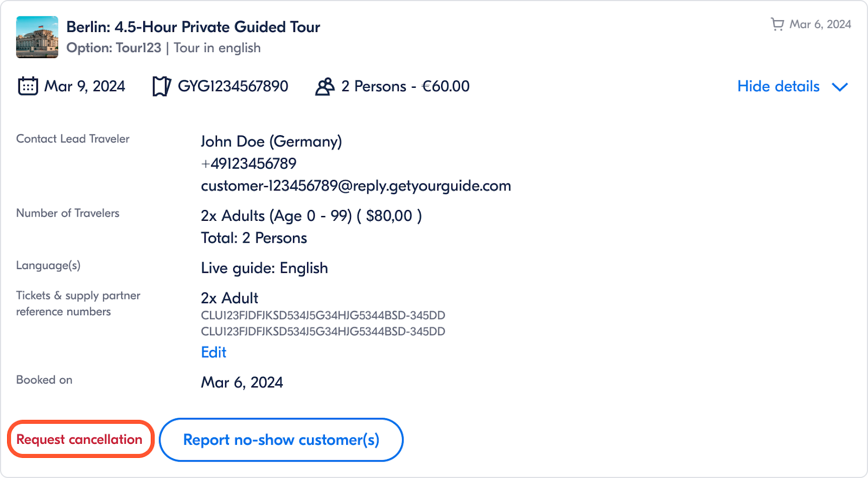868x478 pixels.
Task: Click the second CLU ticket reference code
Action: (323, 332)
